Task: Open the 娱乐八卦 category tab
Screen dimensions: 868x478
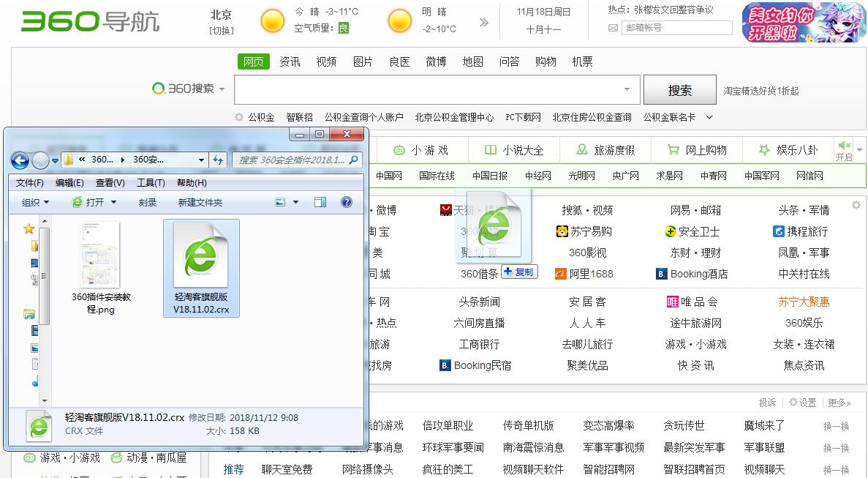Action: click(788, 150)
